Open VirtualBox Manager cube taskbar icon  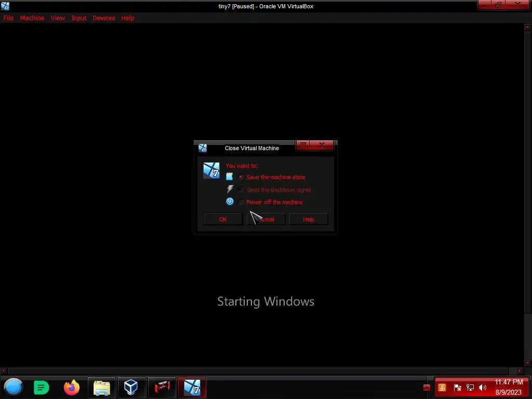(x=131, y=388)
